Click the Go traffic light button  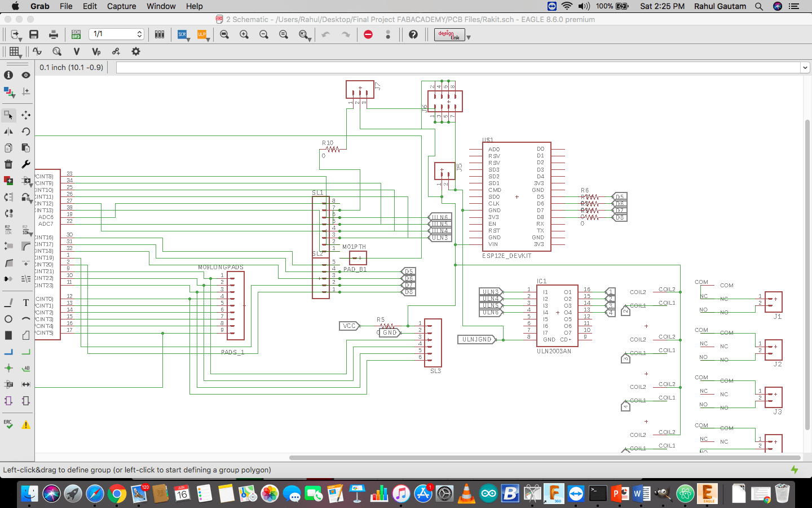[388, 34]
